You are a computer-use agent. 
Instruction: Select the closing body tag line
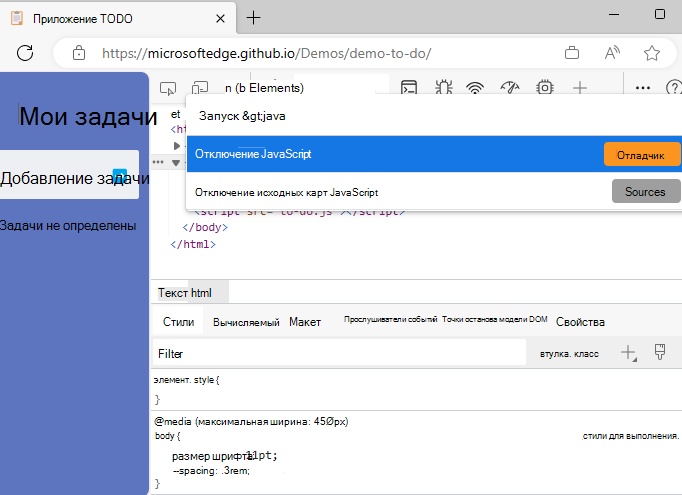pyautogui.click(x=205, y=227)
